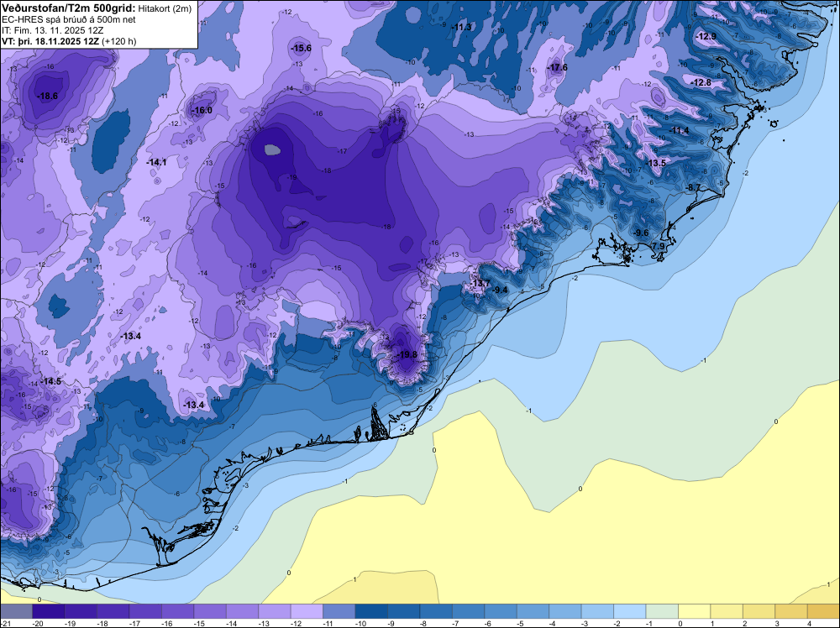Click the legend color swatch labeled -21

coord(16,611)
